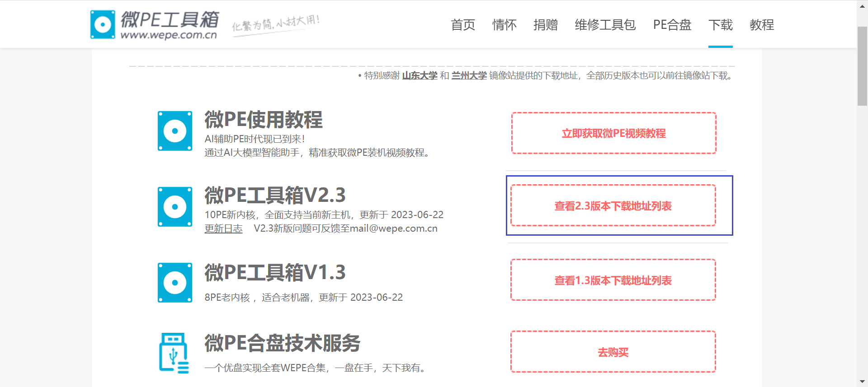Click the 微PE工具箱 logo icon in header

tap(103, 24)
